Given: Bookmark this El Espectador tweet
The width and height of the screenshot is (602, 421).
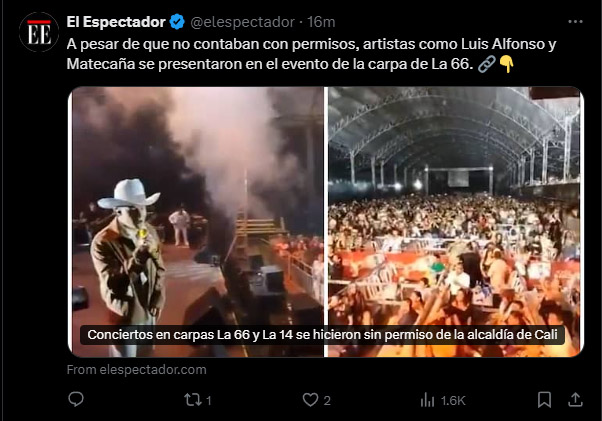Looking at the screenshot, I should [544, 400].
